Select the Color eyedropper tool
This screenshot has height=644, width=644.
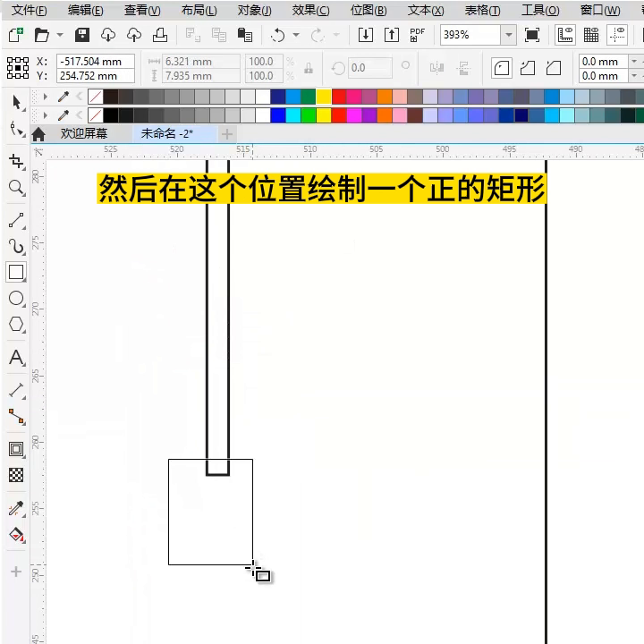click(x=16, y=508)
